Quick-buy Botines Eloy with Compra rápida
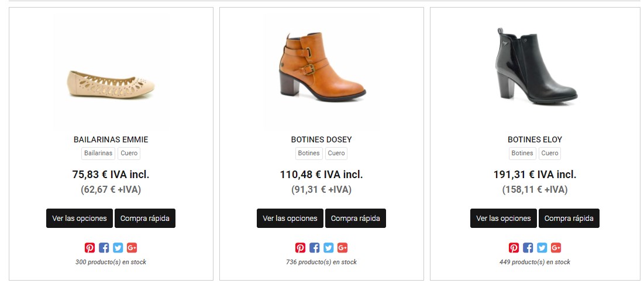Image resolution: width=644 pixels, height=283 pixels. coord(569,219)
